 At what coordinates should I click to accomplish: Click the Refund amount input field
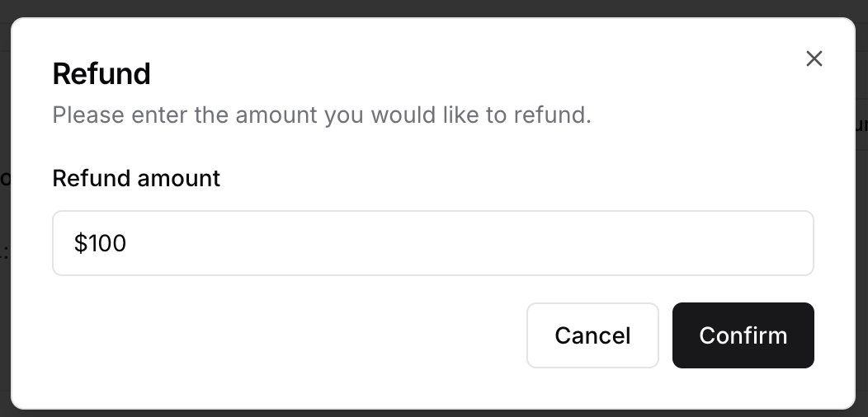(432, 243)
